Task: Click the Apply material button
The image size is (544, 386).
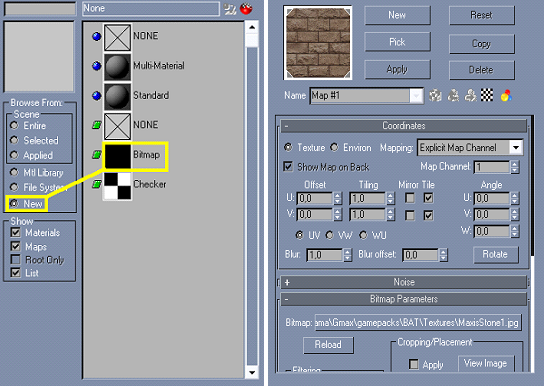Action: pyautogui.click(x=397, y=69)
